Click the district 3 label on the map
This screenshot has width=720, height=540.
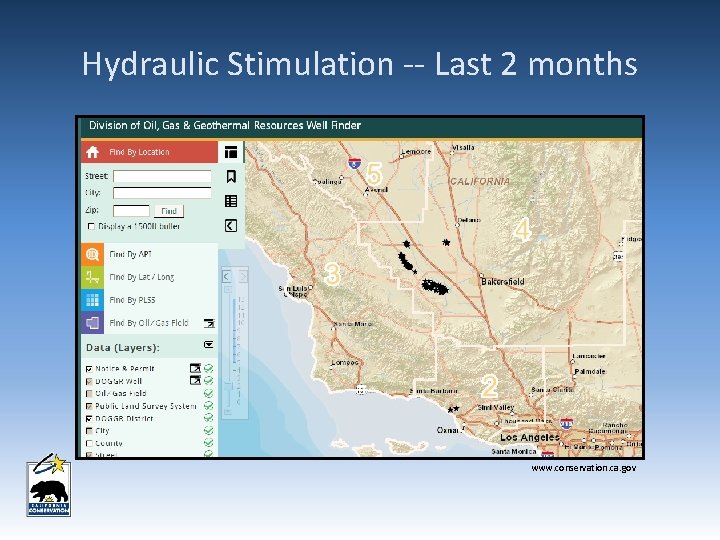332,274
